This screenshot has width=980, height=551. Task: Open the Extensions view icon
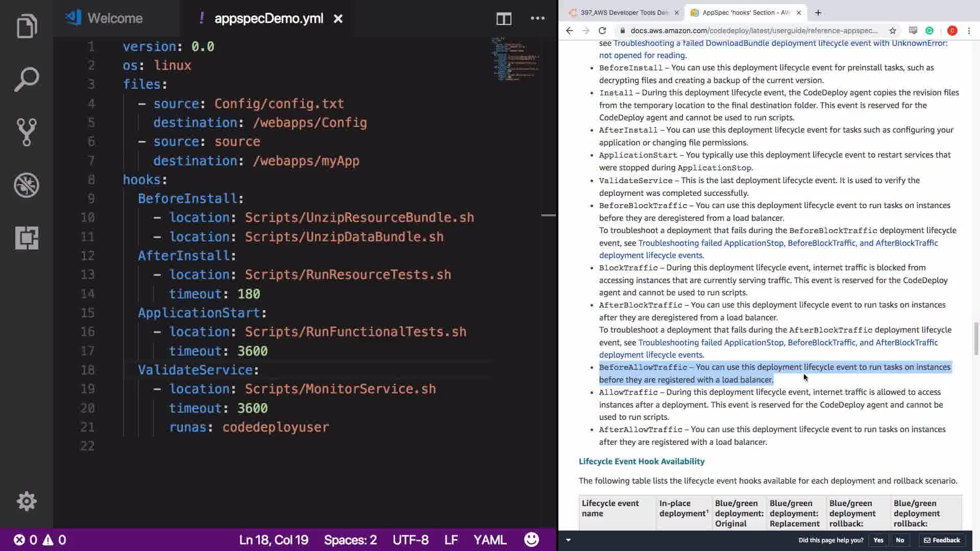pos(27,238)
